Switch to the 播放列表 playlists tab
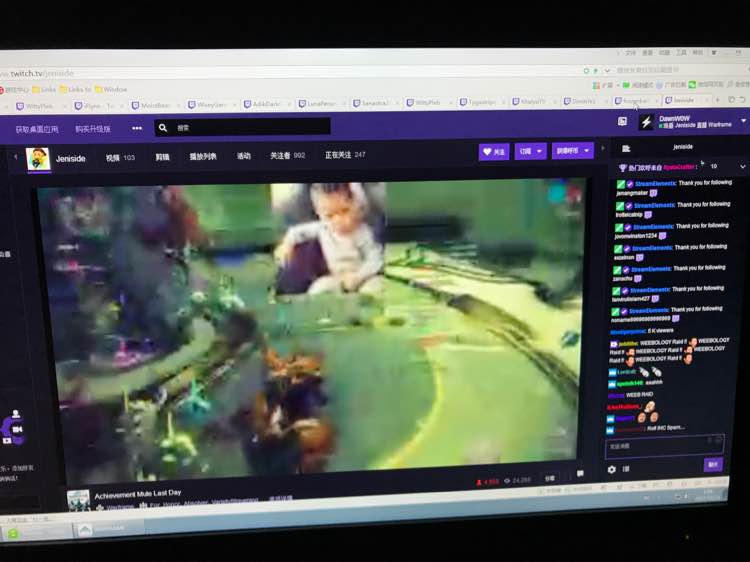This screenshot has height=562, width=750. 203,156
